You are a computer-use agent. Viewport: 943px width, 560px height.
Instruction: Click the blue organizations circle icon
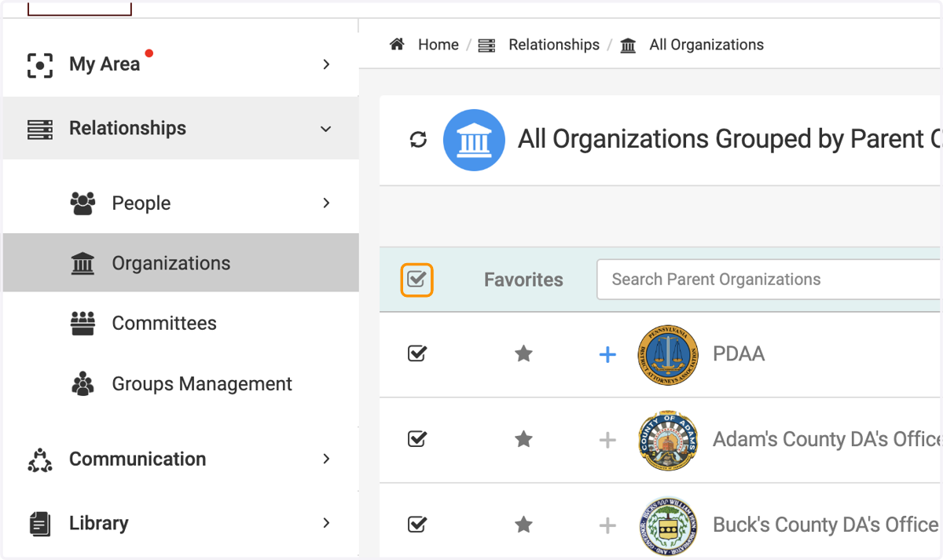[474, 140]
